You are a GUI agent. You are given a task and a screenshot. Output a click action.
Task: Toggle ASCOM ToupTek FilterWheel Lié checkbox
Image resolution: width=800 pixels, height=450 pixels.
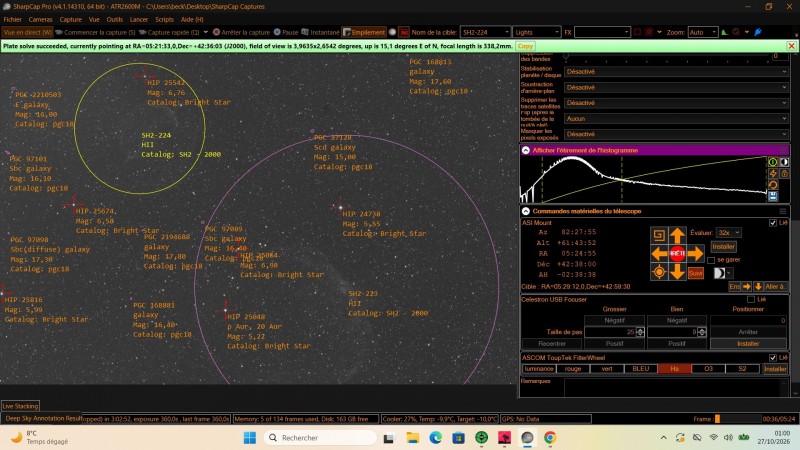click(772, 358)
